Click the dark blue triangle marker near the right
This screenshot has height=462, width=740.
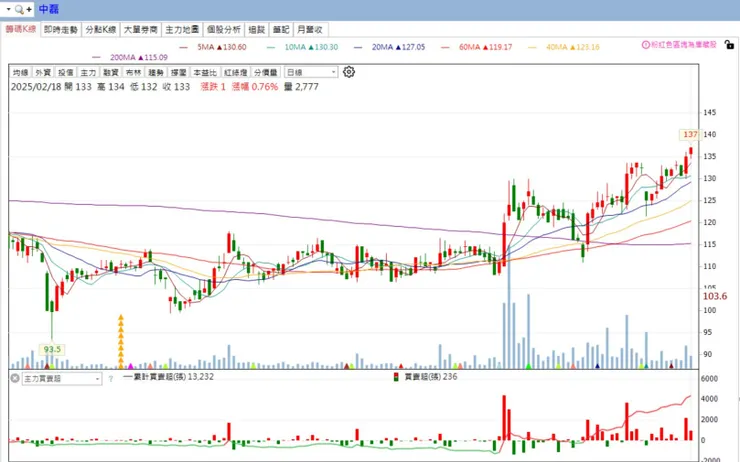pyautogui.click(x=597, y=366)
